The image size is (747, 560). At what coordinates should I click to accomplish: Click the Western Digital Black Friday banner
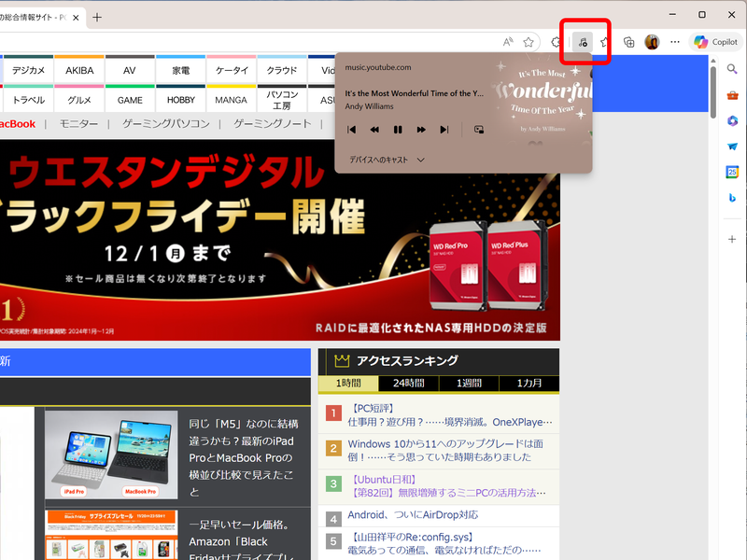tap(279, 240)
